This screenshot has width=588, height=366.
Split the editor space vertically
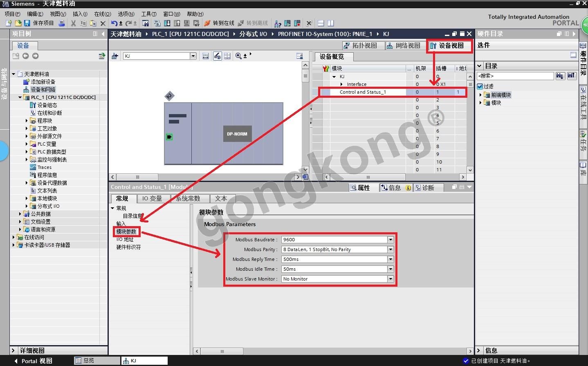click(x=331, y=23)
